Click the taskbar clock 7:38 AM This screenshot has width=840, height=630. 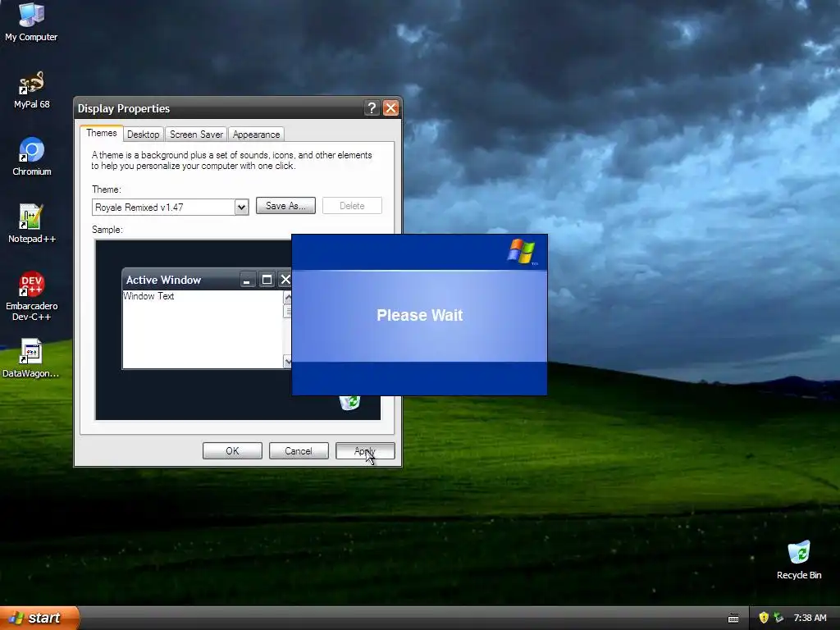pyautogui.click(x=810, y=618)
